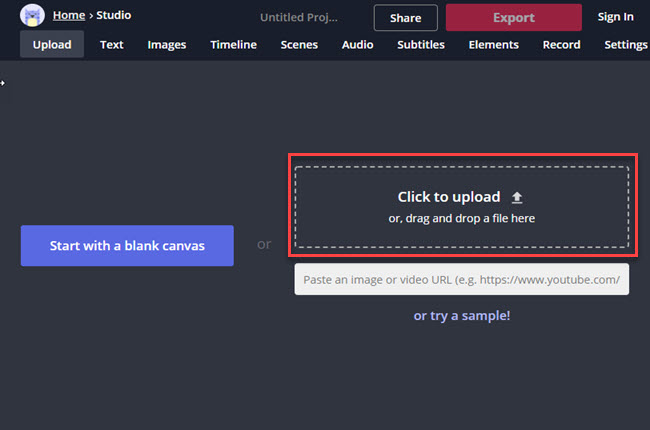The width and height of the screenshot is (650, 430).
Task: Focus the paste image or video URL field
Action: pyautogui.click(x=461, y=279)
